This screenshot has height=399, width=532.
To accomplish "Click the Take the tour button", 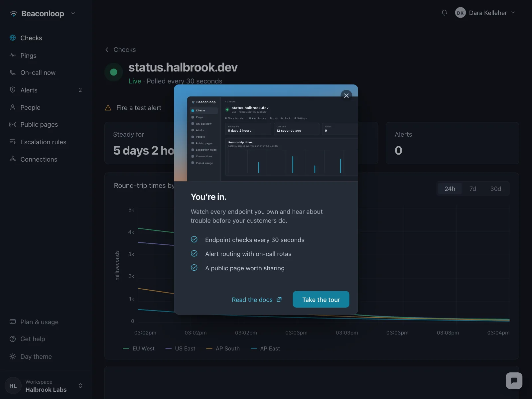I will (x=321, y=299).
